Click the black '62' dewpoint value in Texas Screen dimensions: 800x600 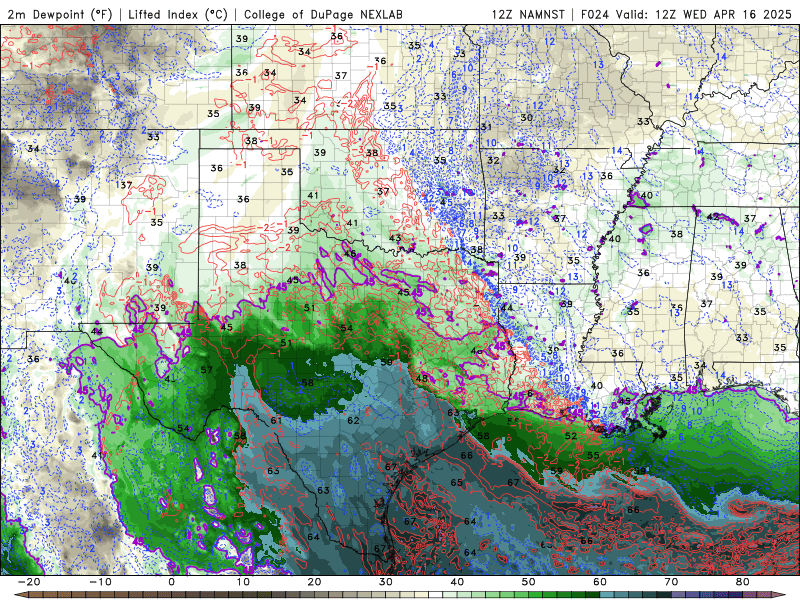[354, 420]
